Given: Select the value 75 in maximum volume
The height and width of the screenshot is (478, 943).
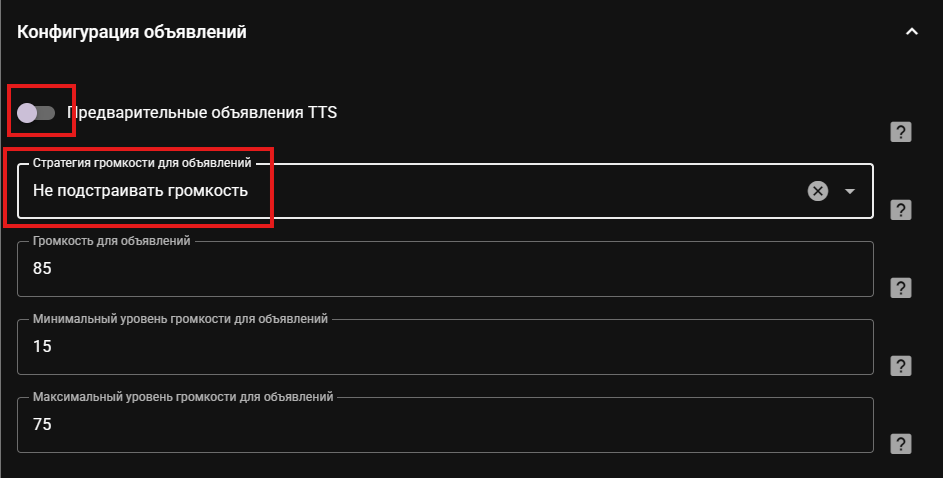Looking at the screenshot, I should click(42, 424).
